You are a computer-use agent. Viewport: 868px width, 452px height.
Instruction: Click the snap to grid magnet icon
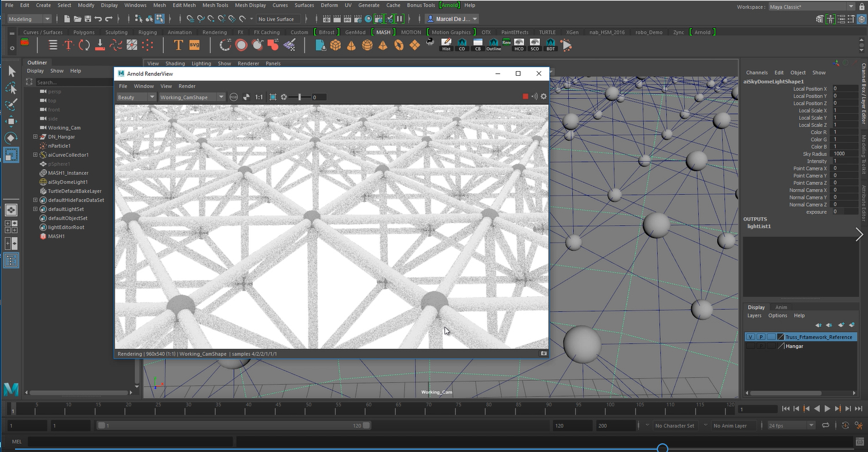(x=190, y=19)
